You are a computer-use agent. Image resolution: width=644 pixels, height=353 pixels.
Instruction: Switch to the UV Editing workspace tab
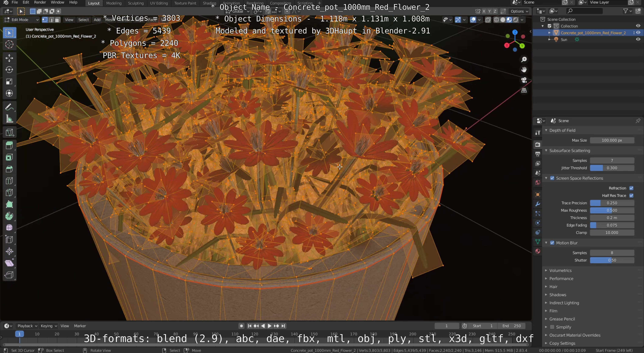point(159,3)
